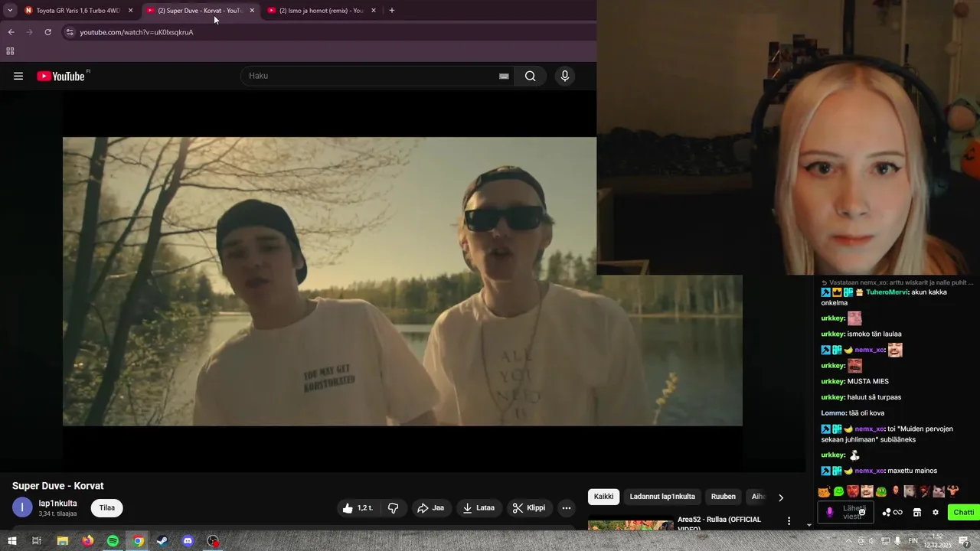Viewport: 980px width, 551px height.
Task: Send message with green Chatti button
Action: pyautogui.click(x=964, y=513)
